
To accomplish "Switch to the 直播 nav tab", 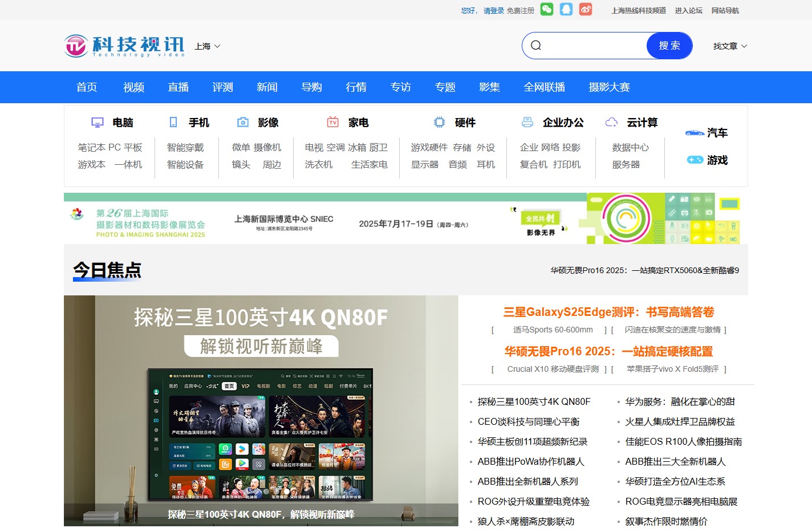I will click(x=178, y=87).
